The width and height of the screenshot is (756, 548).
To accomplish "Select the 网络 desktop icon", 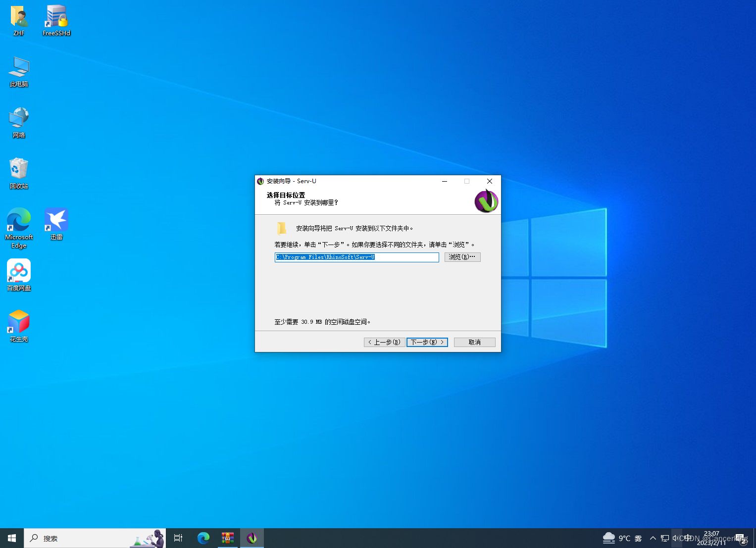I will pos(19,123).
